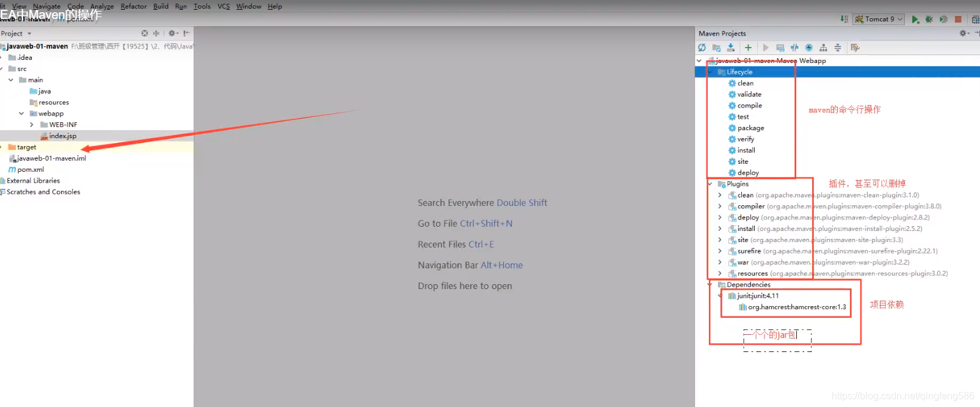The width and height of the screenshot is (980, 407).
Task: Select the verify lifecycle goal
Action: 741,139
